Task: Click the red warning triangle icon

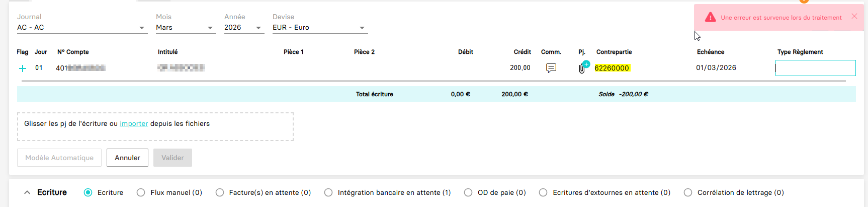Action: [x=710, y=18]
